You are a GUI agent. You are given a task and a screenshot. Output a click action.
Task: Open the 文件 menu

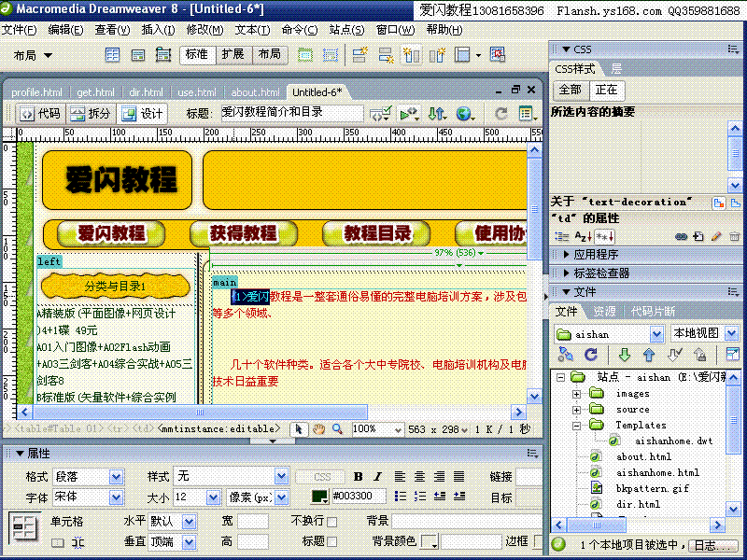[x=19, y=30]
